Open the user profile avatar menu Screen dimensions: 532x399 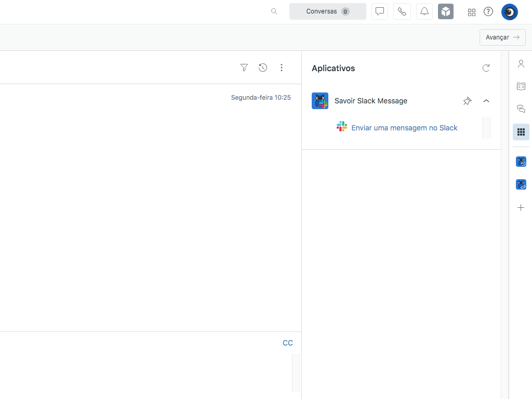[x=509, y=11]
